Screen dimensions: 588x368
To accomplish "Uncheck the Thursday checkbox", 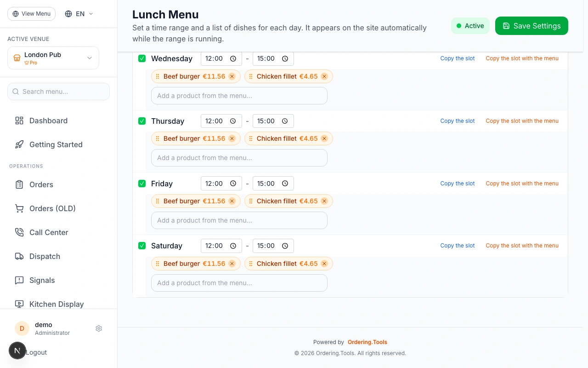I will (142, 121).
